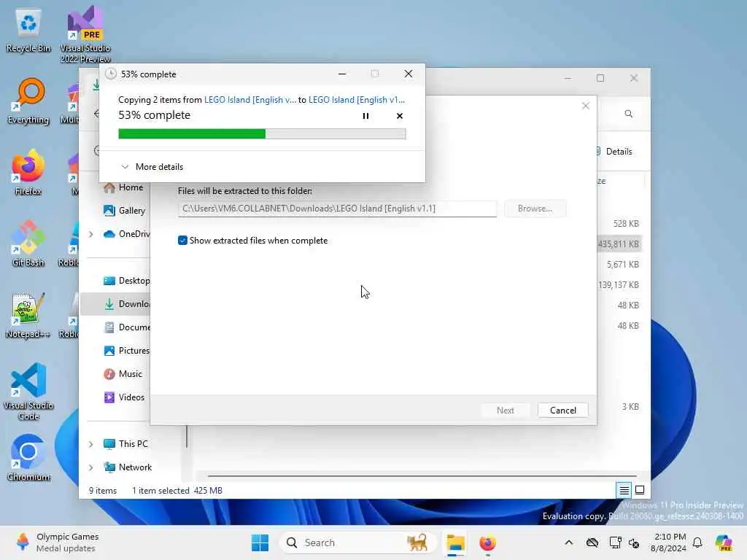Click the display/network tray icon
747x560 pixels.
pos(615,542)
